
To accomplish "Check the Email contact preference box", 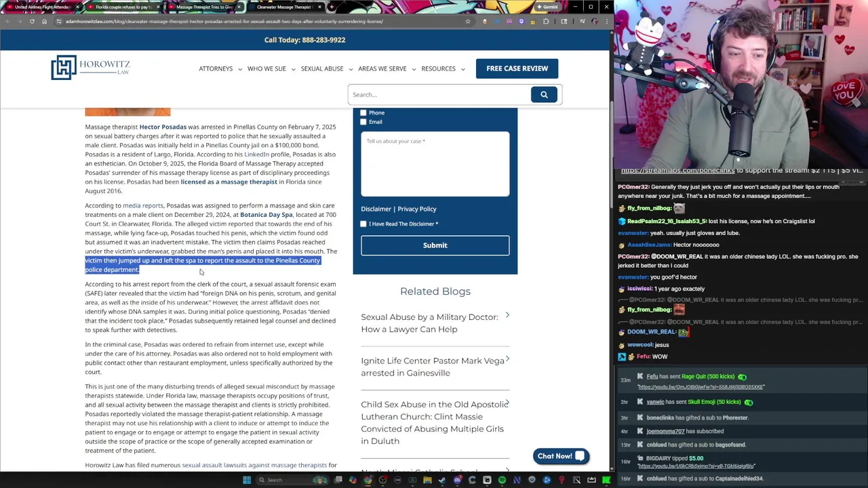I will pos(363,122).
